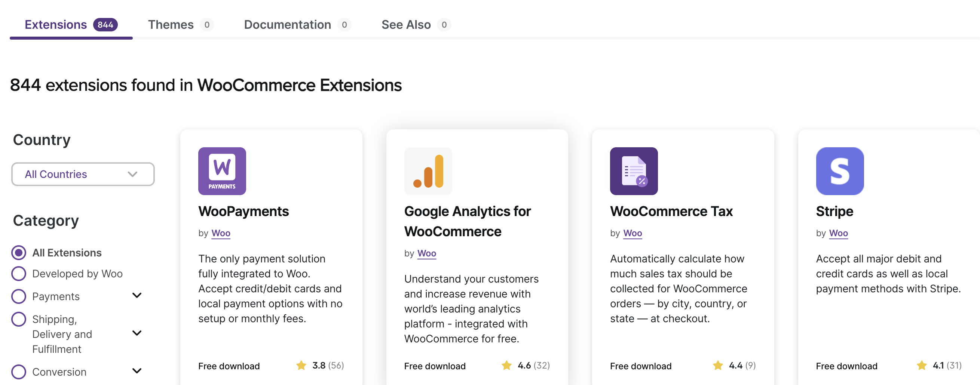Click the star icon on WooCommerce Tax card

point(717,365)
